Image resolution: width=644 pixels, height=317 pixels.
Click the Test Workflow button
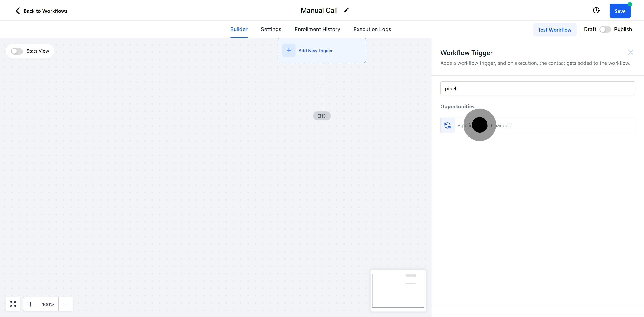click(x=555, y=29)
